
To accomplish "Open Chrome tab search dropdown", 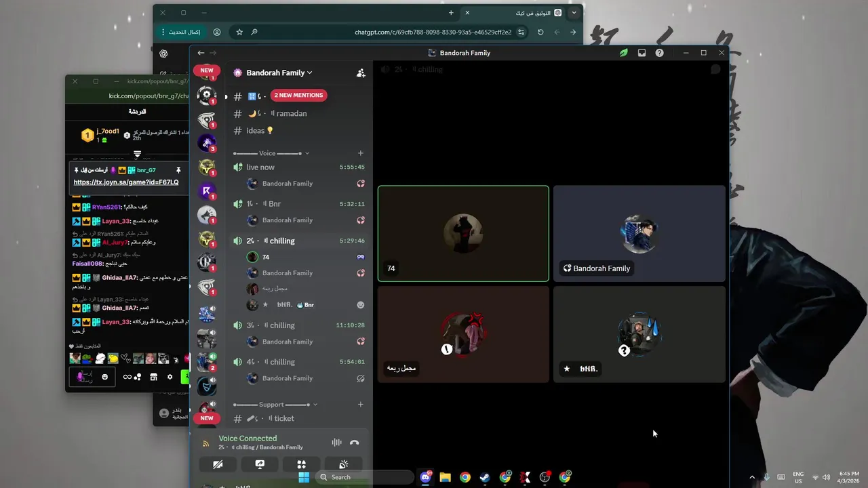I will (x=574, y=13).
